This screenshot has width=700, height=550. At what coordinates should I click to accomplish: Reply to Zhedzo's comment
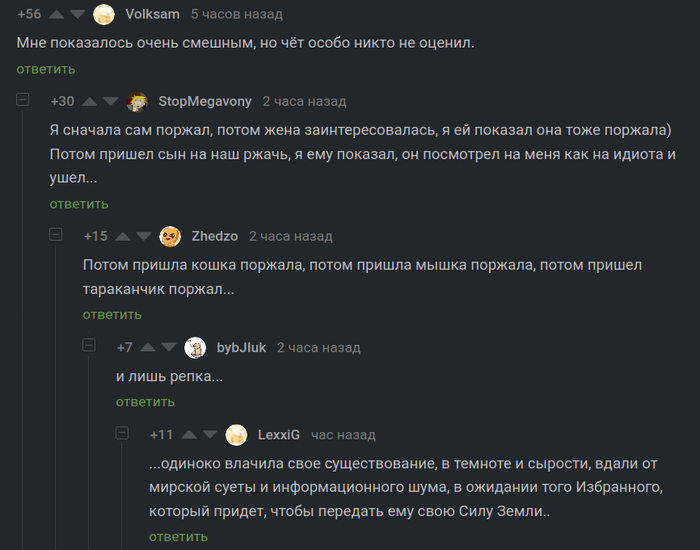(x=112, y=315)
